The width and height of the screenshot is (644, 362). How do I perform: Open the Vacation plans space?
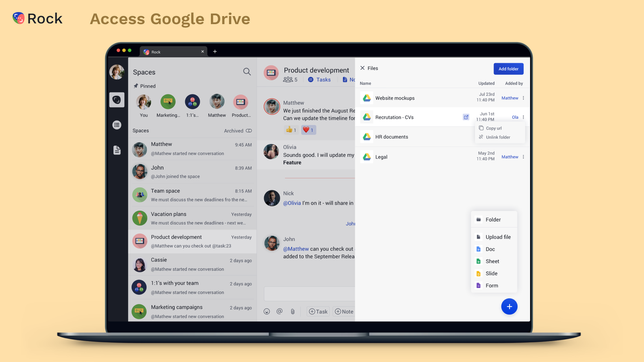(x=192, y=218)
